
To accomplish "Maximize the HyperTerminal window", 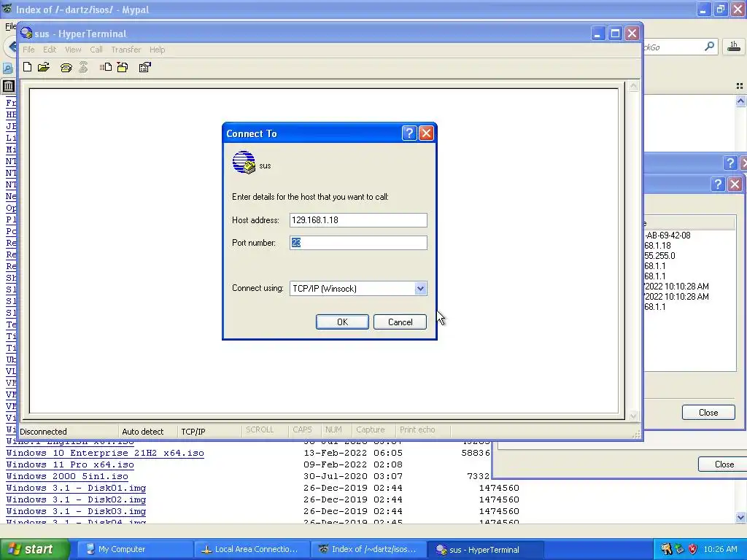I will pos(615,34).
